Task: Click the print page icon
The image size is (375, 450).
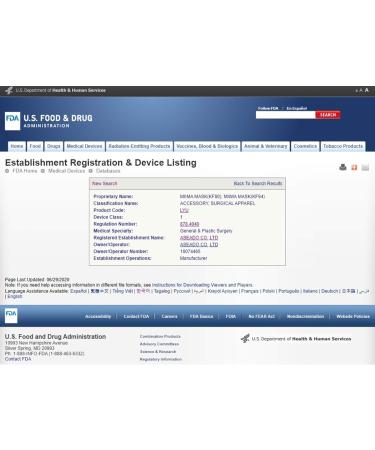Action: pyautogui.click(x=343, y=167)
